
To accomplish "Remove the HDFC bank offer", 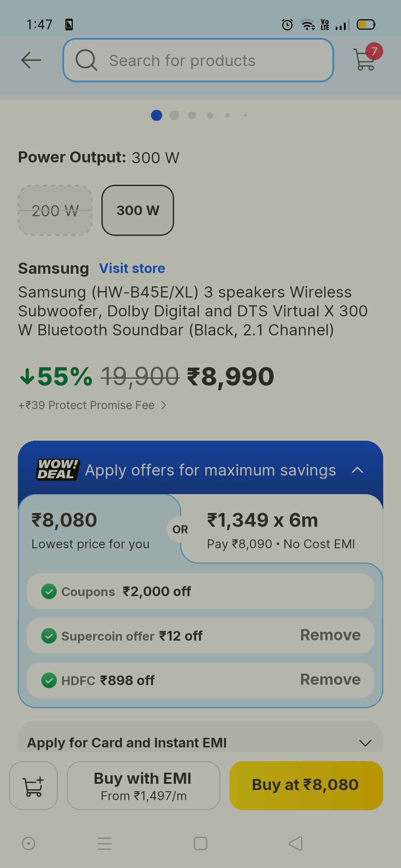I will point(330,680).
